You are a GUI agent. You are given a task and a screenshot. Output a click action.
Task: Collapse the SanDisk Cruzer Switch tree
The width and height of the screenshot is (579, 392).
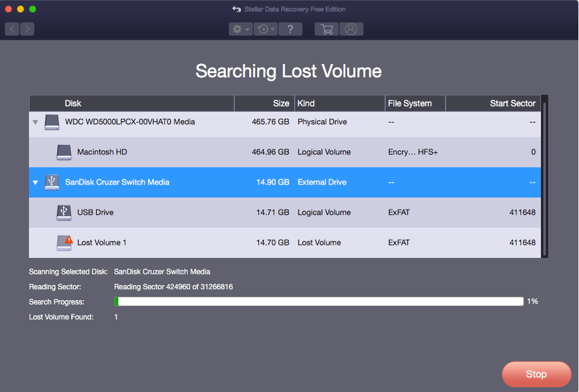pyautogui.click(x=36, y=182)
